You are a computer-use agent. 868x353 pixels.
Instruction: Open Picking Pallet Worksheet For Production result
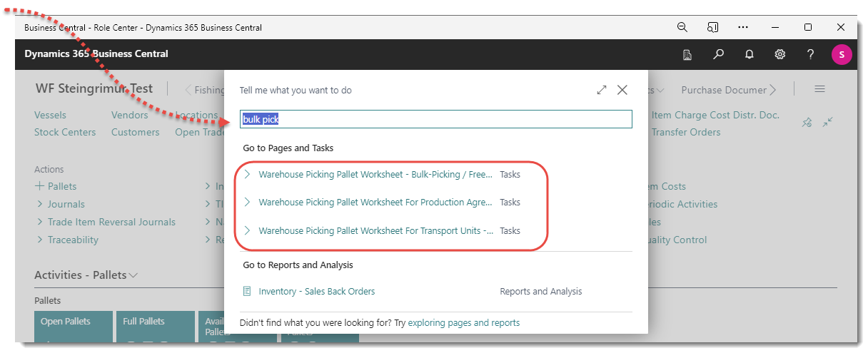click(x=375, y=203)
